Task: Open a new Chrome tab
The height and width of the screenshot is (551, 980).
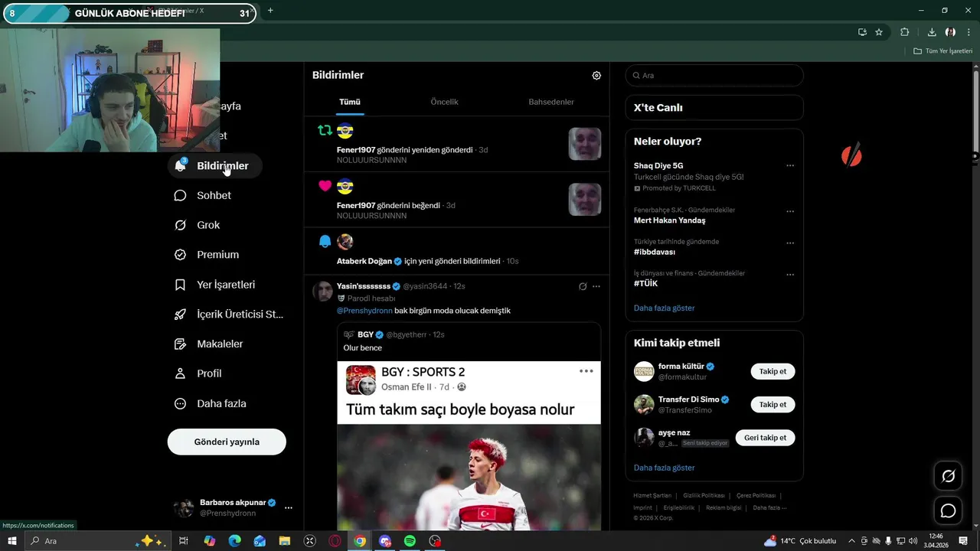Action: [x=270, y=11]
